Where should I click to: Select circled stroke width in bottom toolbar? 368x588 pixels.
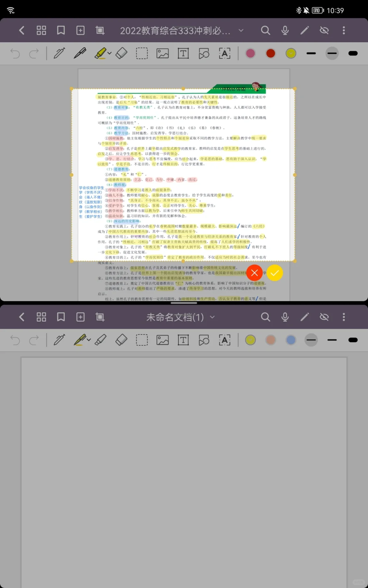(311, 340)
